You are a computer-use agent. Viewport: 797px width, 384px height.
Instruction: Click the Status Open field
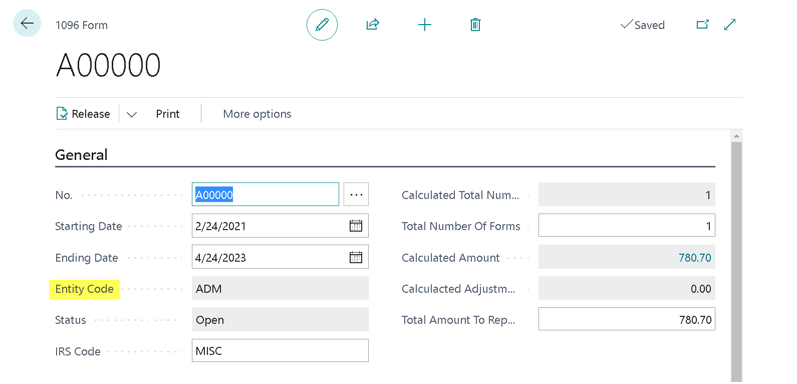tap(280, 320)
